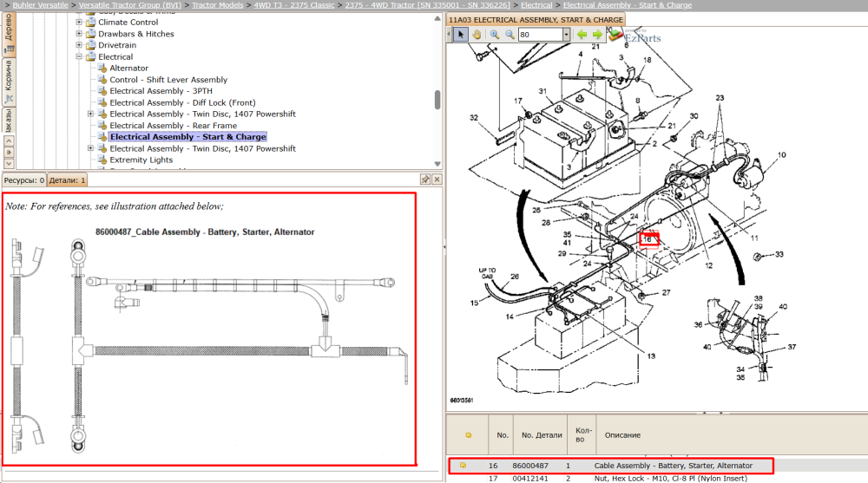Click the tree panel scrollbar thumb
The image size is (868, 483).
pos(437,100)
